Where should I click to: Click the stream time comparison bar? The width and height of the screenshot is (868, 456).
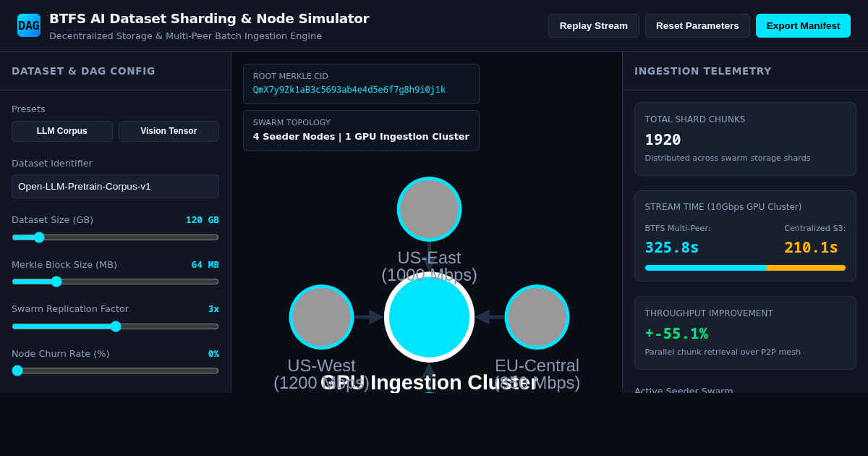[745, 268]
